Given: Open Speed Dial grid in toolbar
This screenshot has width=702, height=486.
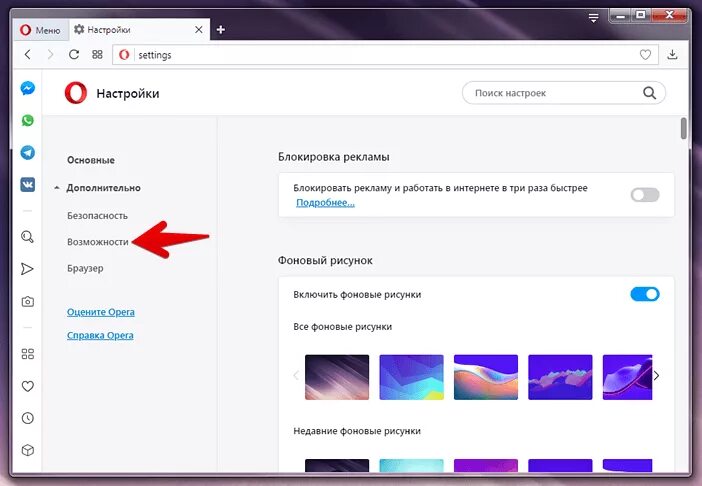Looking at the screenshot, I should click(97, 55).
